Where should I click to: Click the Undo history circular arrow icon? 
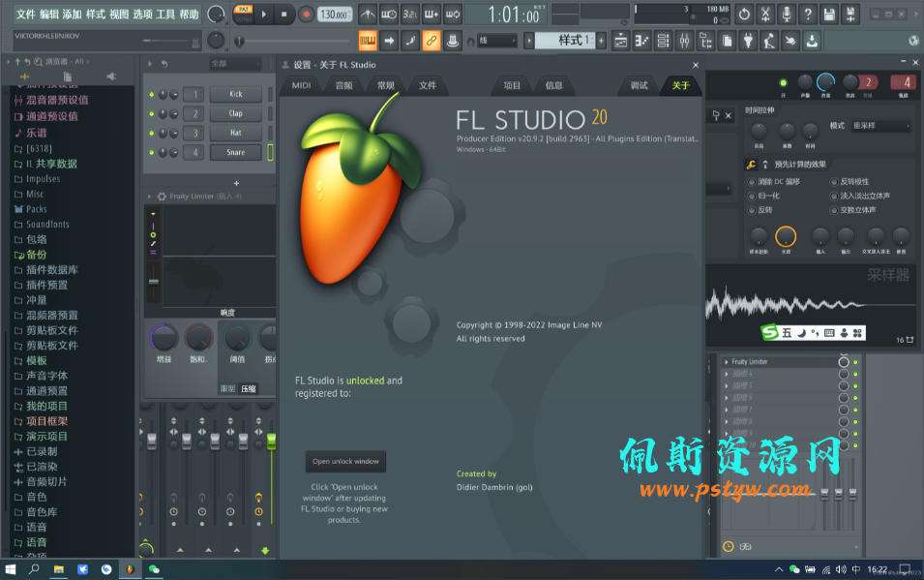click(x=744, y=15)
